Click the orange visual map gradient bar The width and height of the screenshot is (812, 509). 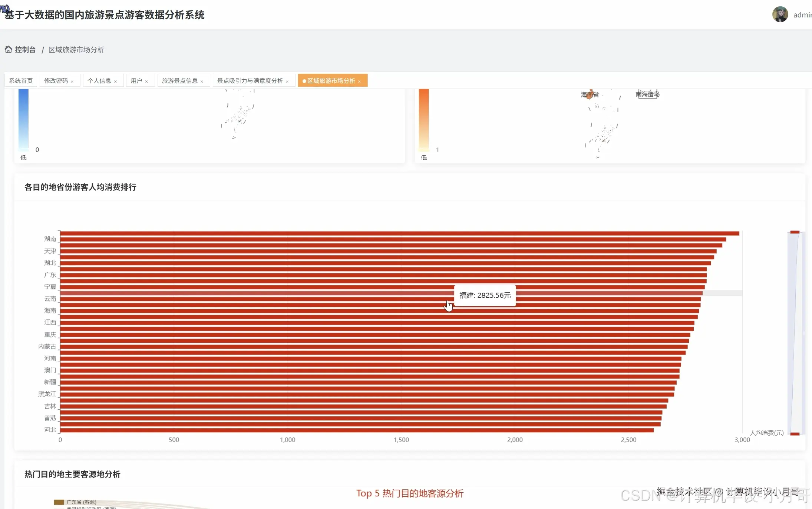(x=424, y=119)
